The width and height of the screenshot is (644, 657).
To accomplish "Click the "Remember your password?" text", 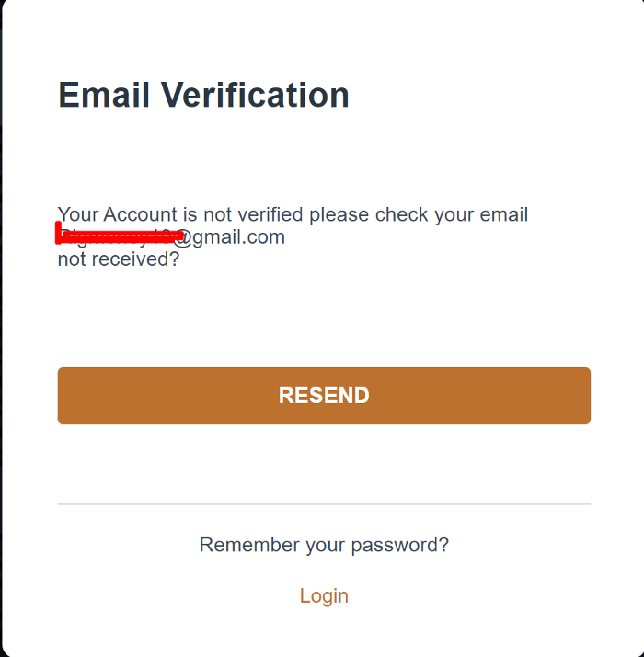I will [x=324, y=545].
